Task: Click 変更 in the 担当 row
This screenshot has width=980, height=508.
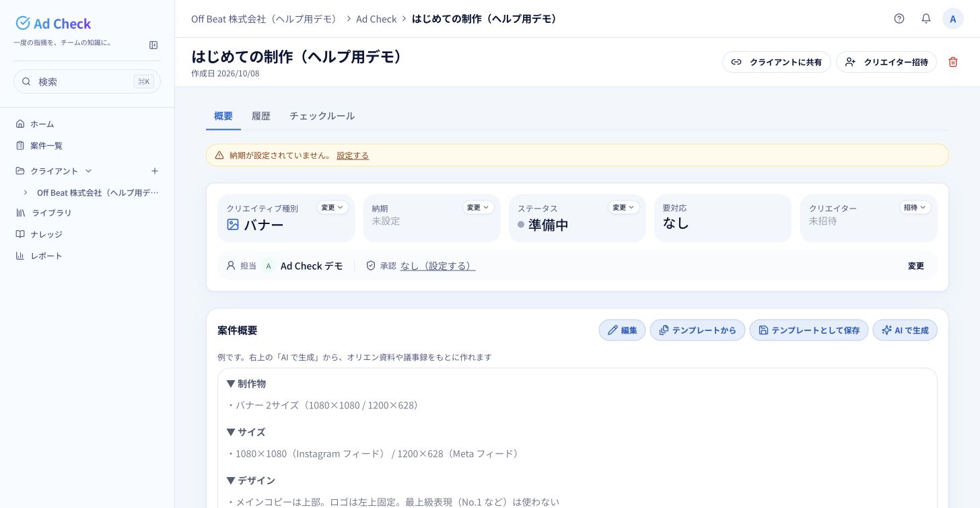Action: (916, 266)
